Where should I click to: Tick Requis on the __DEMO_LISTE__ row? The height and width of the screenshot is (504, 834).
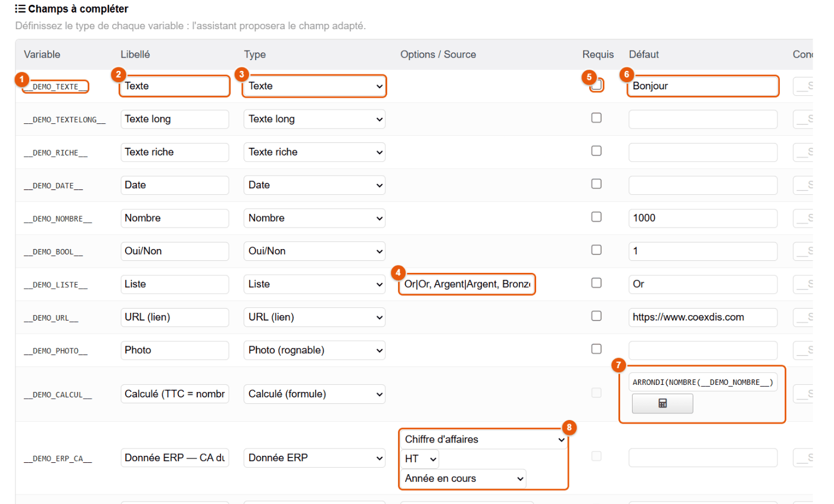(x=596, y=283)
